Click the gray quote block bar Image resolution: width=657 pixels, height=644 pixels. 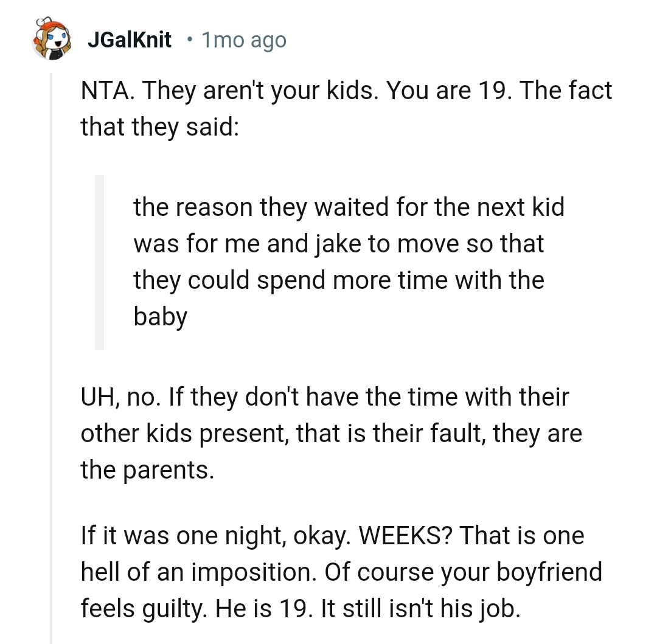(x=99, y=262)
